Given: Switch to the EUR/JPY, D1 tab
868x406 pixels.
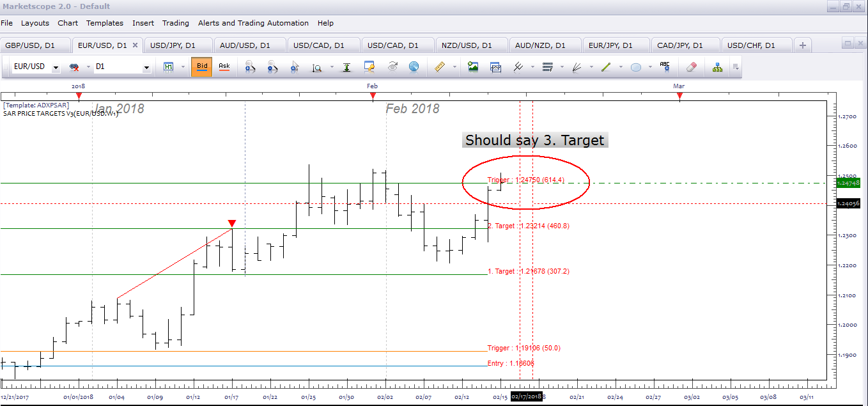Looking at the screenshot, I should click(616, 45).
